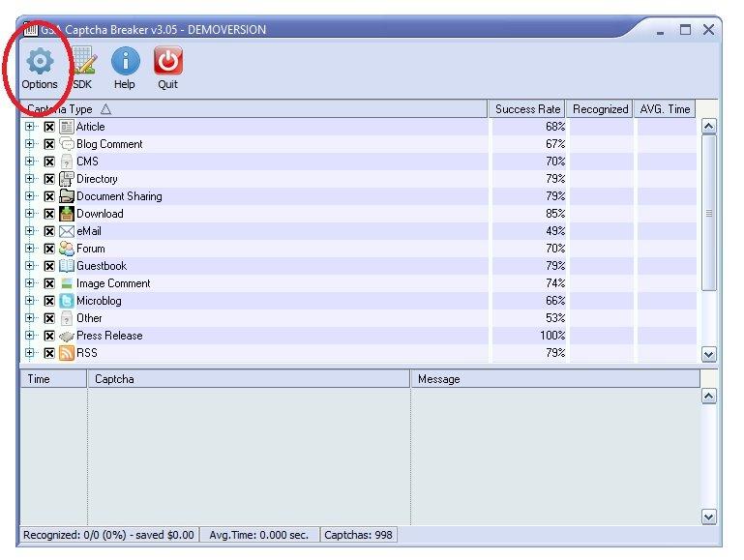The image size is (744, 560).
Task: Toggle the Guestbook checkbox
Action: coord(49,266)
